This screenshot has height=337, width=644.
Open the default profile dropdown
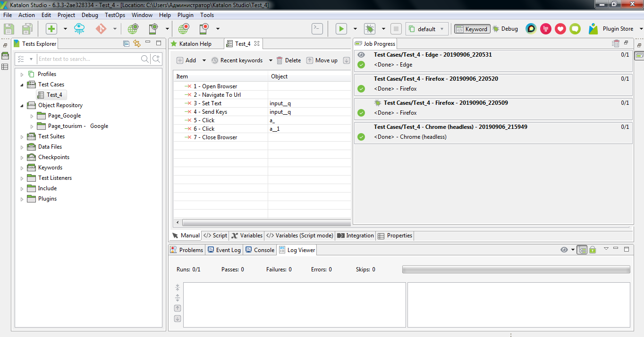pos(427,29)
